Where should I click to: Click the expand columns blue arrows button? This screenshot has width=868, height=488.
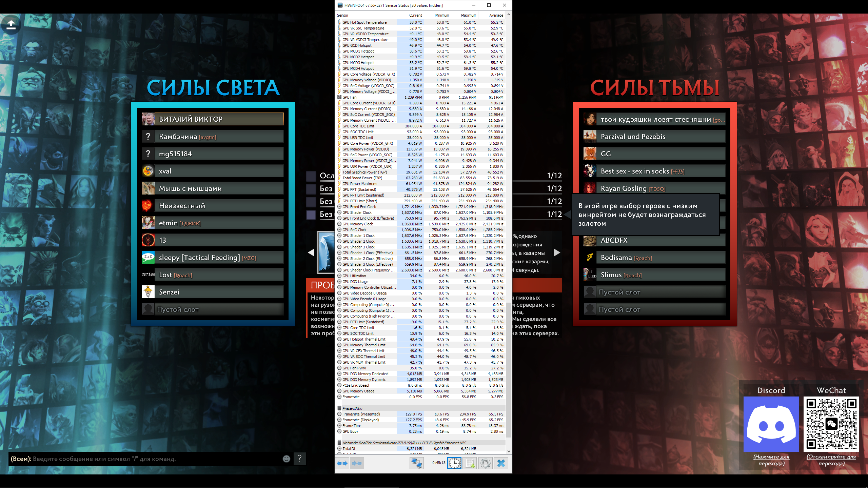(x=342, y=463)
